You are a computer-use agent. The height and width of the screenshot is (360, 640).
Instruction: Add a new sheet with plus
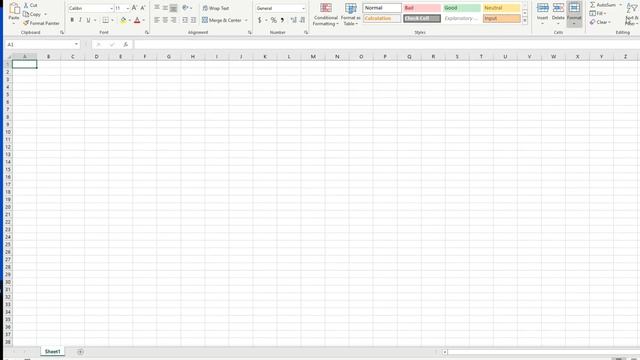click(x=80, y=352)
